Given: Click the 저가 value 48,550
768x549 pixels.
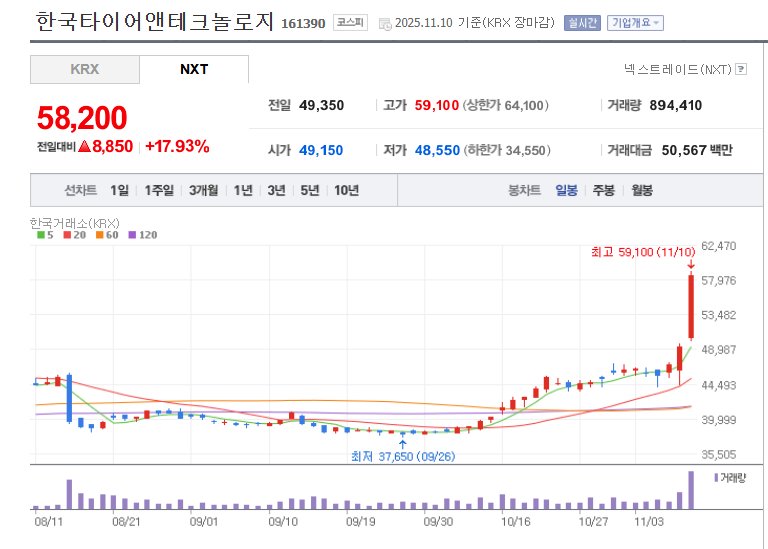Looking at the screenshot, I should click(437, 150).
